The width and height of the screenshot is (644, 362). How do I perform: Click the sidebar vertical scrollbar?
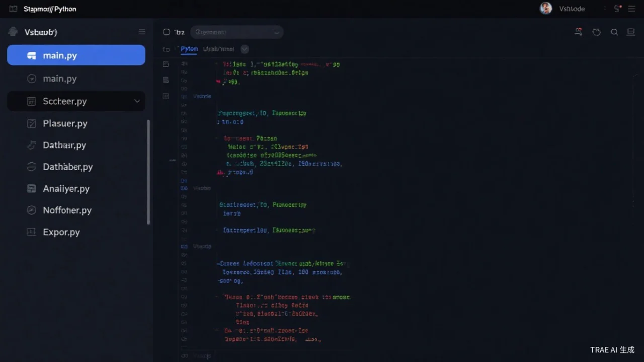(x=148, y=172)
